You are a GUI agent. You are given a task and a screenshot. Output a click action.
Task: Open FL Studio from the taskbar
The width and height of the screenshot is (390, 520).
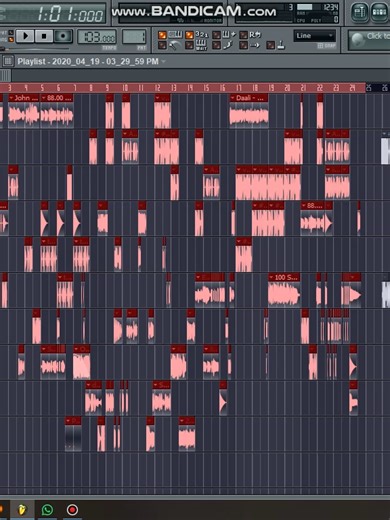pyautogui.click(x=22, y=510)
